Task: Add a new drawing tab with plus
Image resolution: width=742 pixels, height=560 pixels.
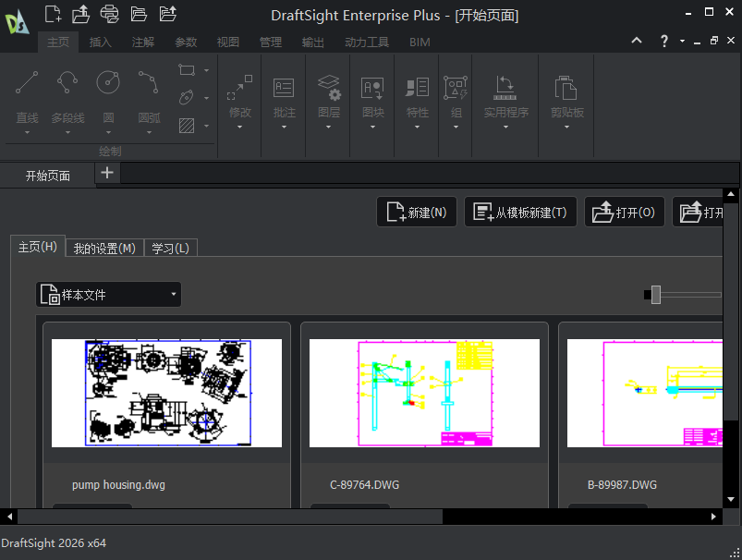Action: coord(107,173)
